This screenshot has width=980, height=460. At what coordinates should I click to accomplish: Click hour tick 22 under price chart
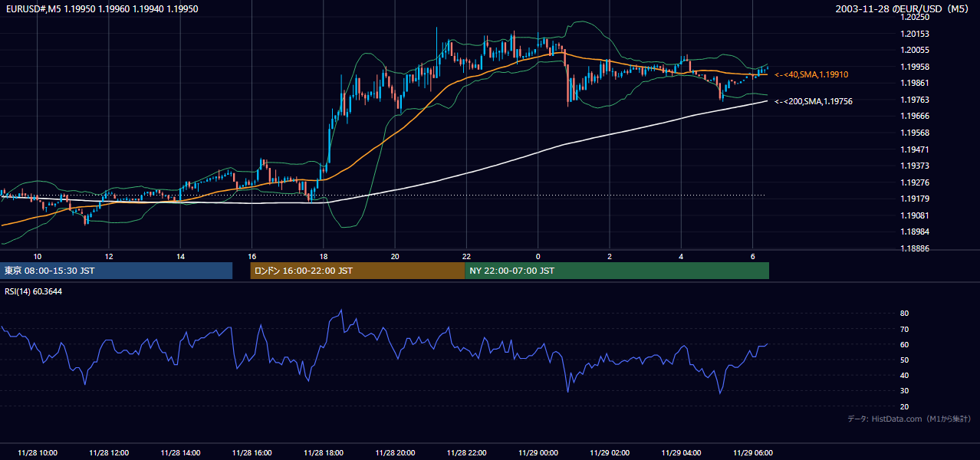[x=466, y=256]
